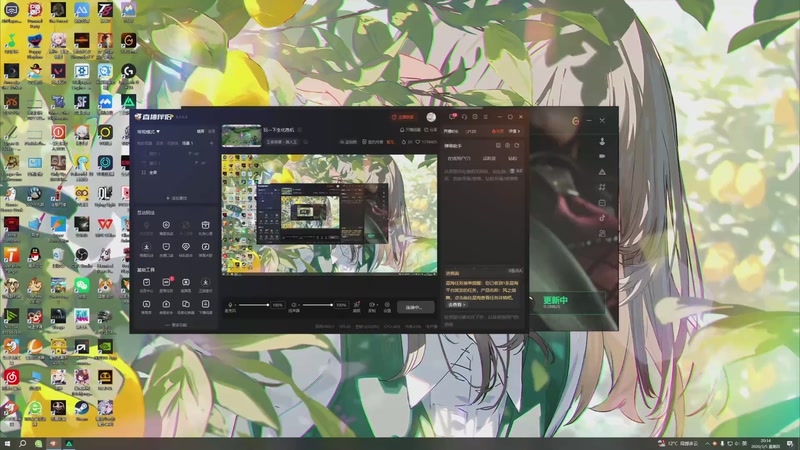800x450 pixels.
Task: Open the shield-plus icon in interactive features
Action: (166, 226)
